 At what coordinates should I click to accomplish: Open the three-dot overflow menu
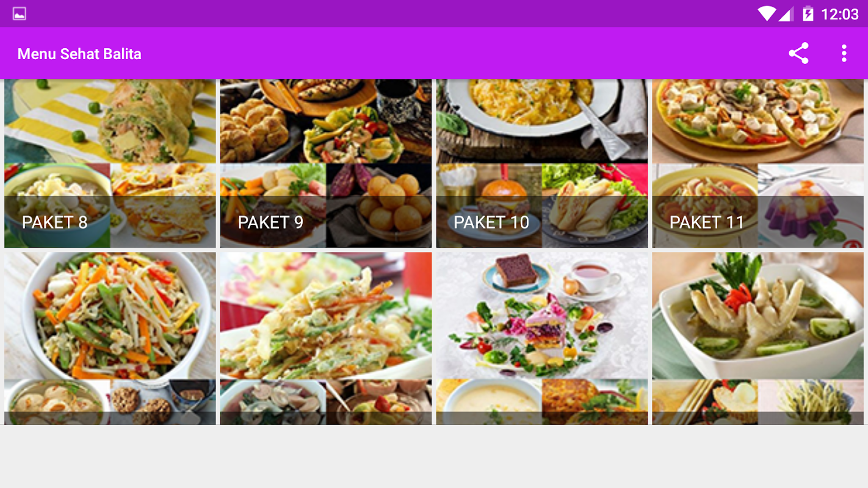click(x=844, y=54)
